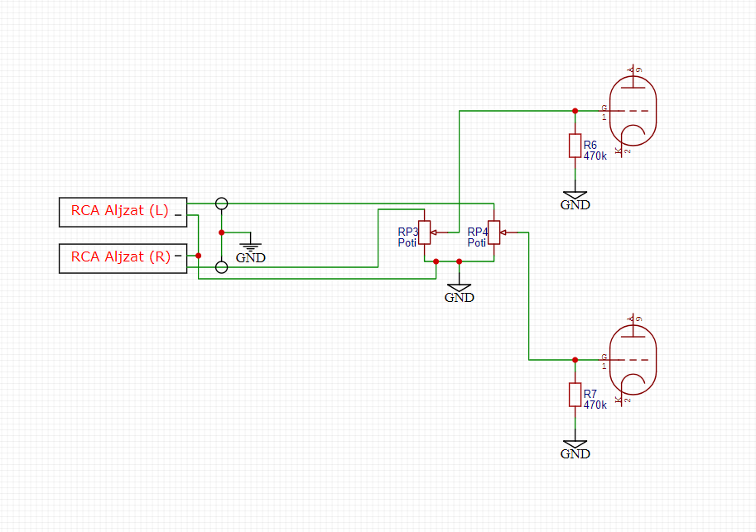
Task: Click junction dot next to RCA (R) box
Action: click(x=198, y=256)
